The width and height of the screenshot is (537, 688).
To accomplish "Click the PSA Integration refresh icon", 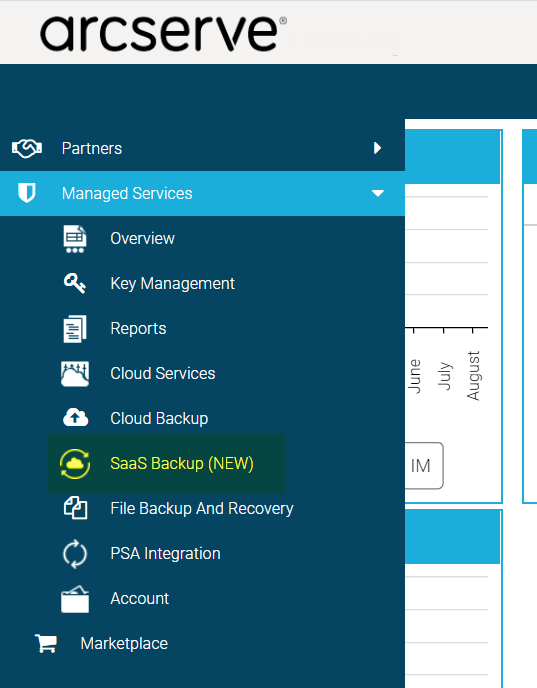I will coord(75,554).
